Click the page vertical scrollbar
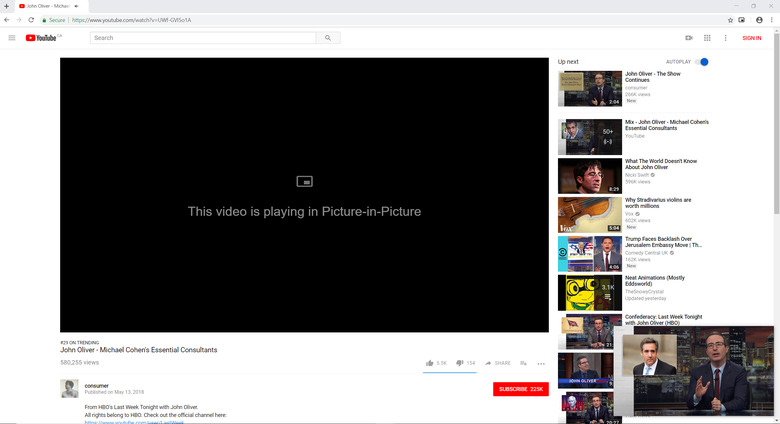Screen dimensions: 780x424 (x=777, y=124)
